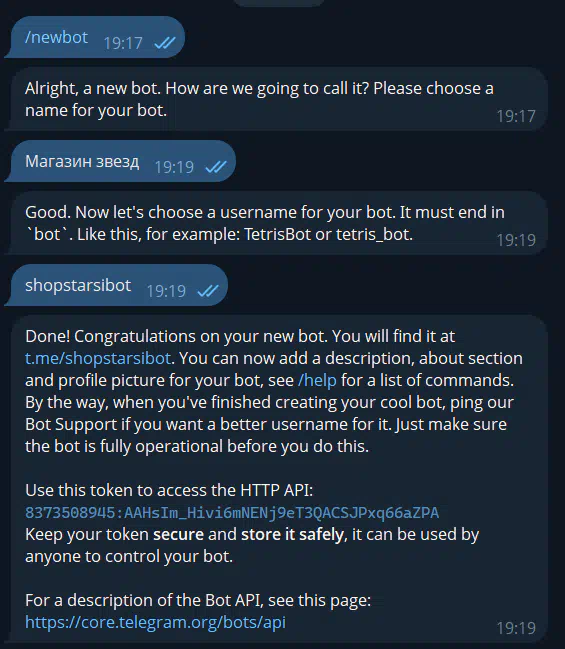Click the bold 'store it safely' text
This screenshot has height=649, width=565.
tap(292, 534)
